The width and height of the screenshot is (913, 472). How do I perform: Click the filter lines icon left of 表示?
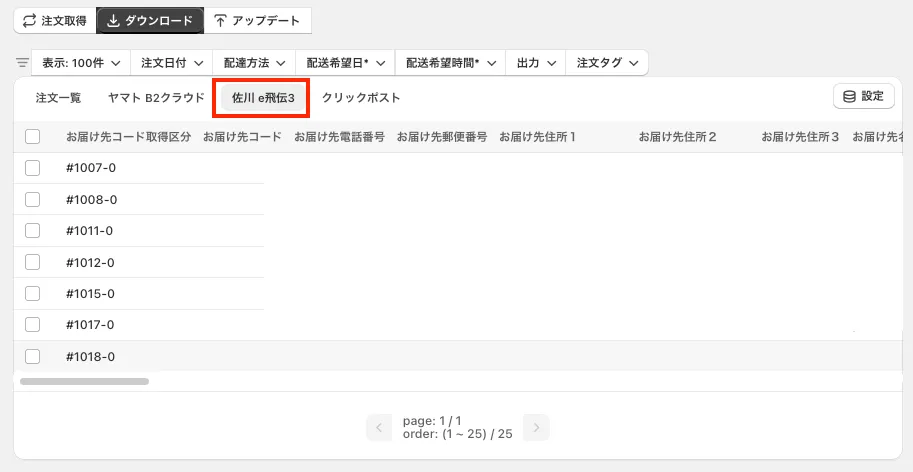pos(22,62)
